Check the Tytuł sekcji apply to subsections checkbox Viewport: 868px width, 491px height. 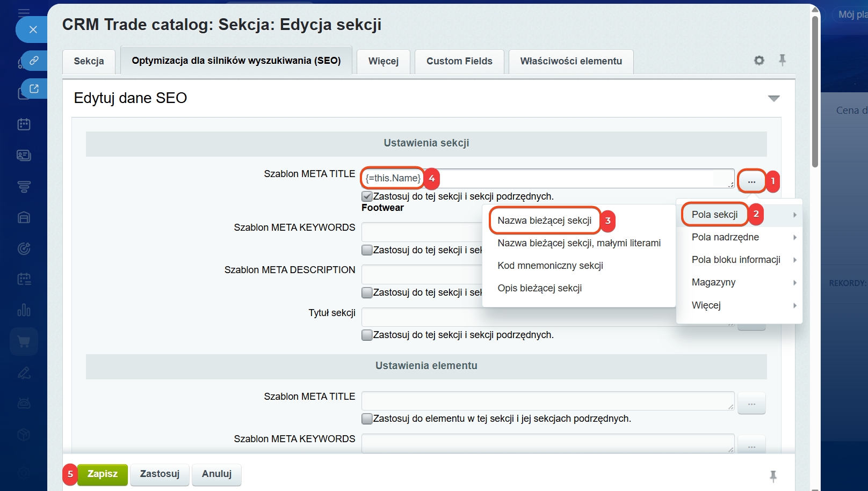367,335
